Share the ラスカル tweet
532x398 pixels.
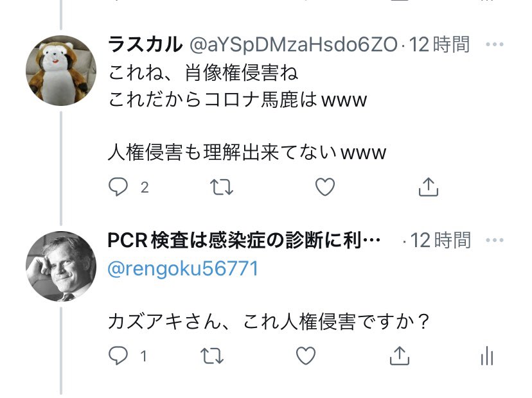point(429,187)
